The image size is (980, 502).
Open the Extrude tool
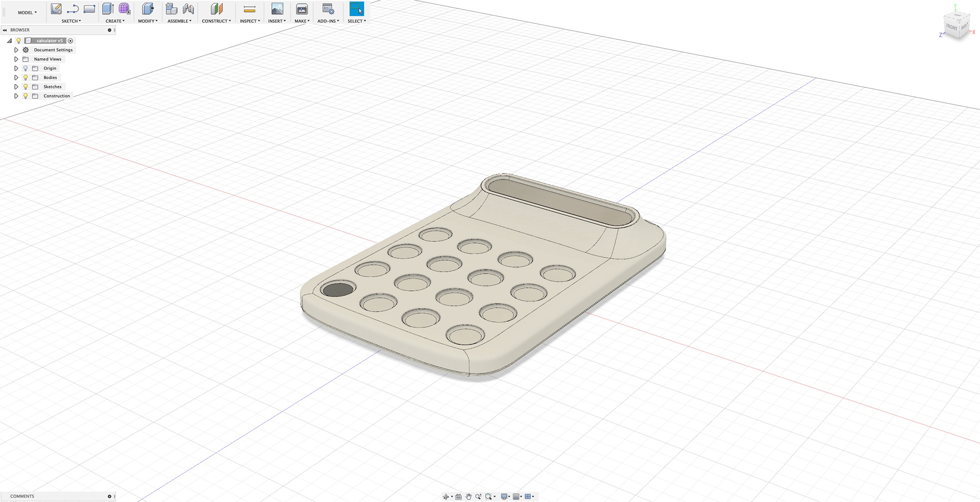[108, 8]
